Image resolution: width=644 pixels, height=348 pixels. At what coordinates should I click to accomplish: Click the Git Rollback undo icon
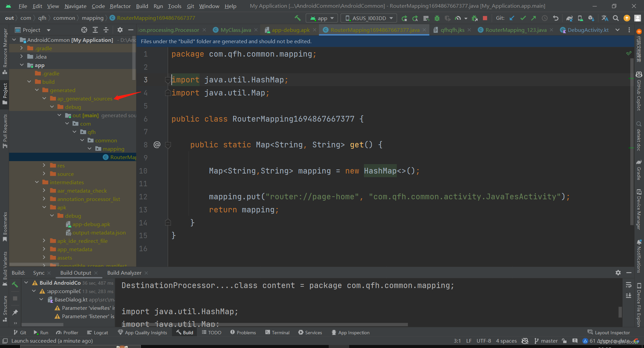click(x=556, y=18)
